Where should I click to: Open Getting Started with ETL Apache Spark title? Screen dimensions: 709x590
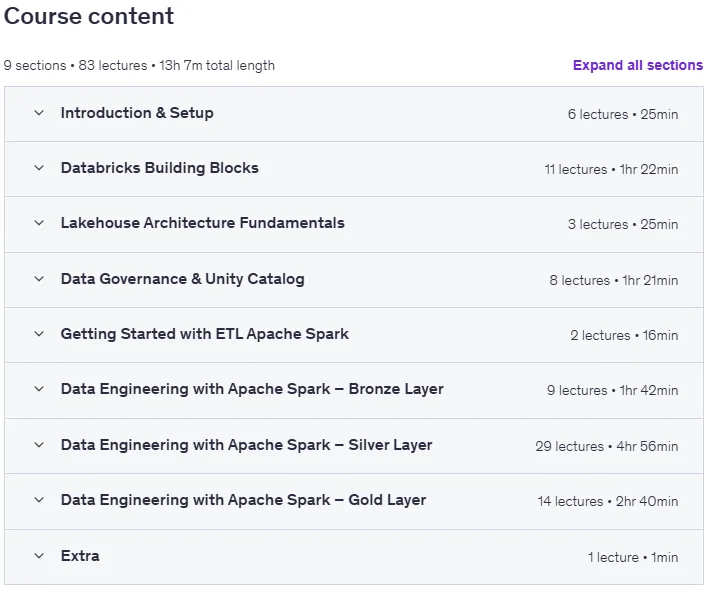pyautogui.click(x=205, y=334)
